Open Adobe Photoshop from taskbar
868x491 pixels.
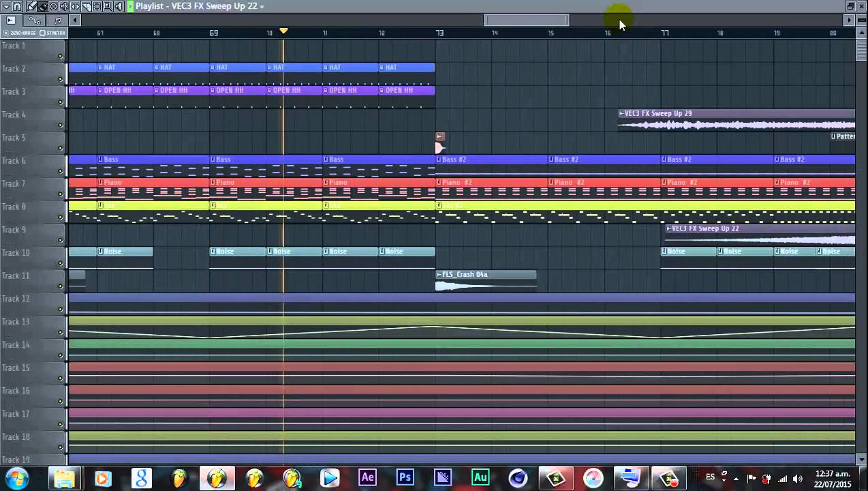point(405,478)
